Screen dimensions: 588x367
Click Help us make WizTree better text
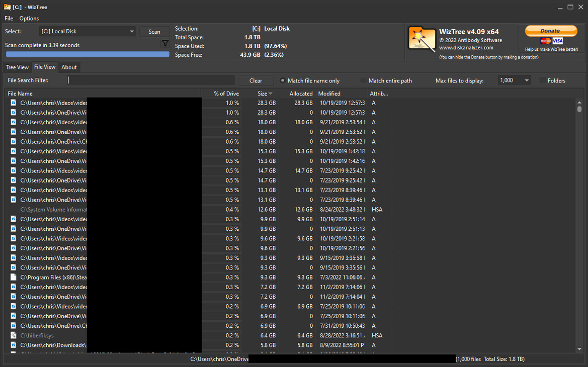click(551, 49)
